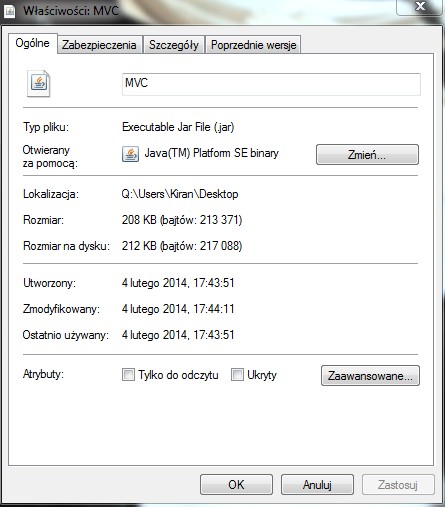Open the Zaawansowane... attributes dialog

[x=370, y=376]
